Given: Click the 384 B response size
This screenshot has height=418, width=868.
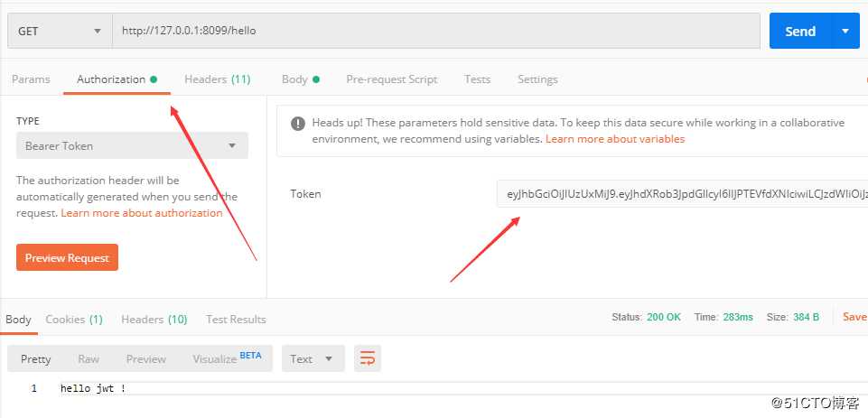Looking at the screenshot, I should pyautogui.click(x=806, y=317).
